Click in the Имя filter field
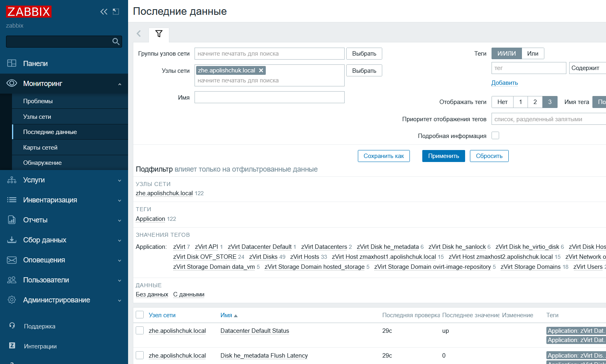The width and height of the screenshot is (606, 364). coord(269,97)
